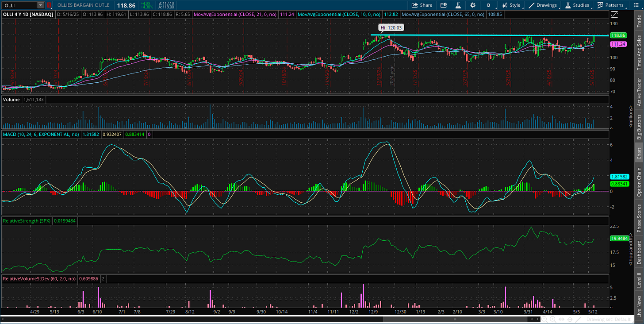Click the OLLI symbol input field
Screen dimensions: 644x324
click(19, 5)
